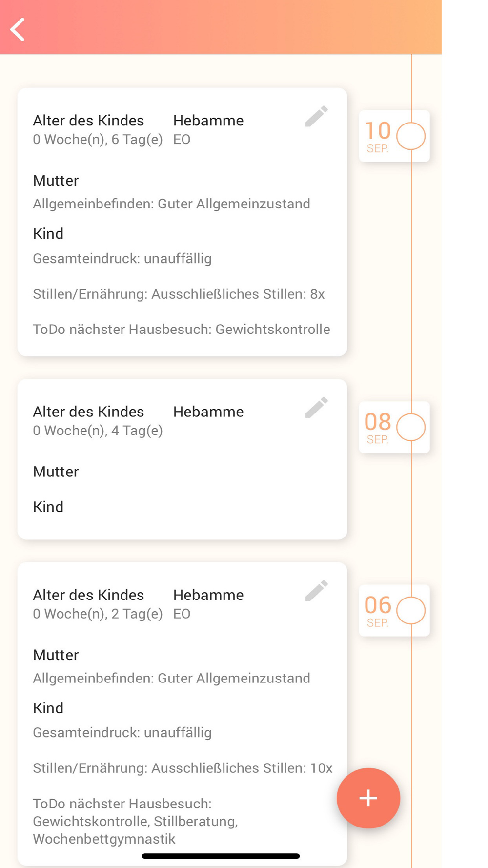
Task: Open the entry with 0 Woche(n), 6 Tag(e)
Action: coord(98,140)
